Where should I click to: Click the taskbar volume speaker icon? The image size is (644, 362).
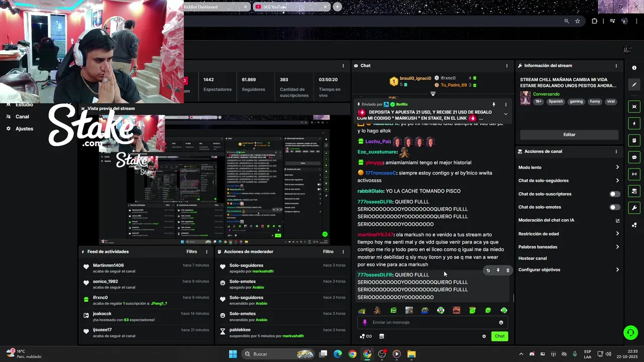point(608,354)
